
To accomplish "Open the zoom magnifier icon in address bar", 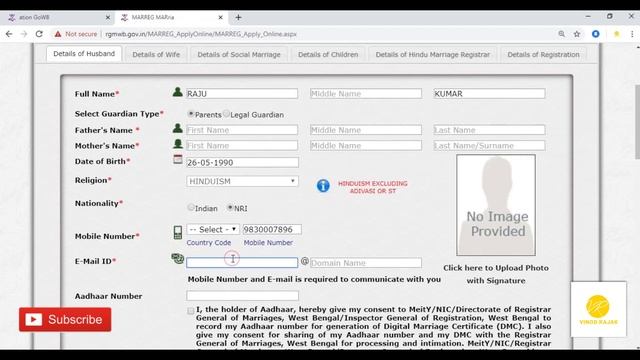I will pyautogui.click(x=562, y=34).
